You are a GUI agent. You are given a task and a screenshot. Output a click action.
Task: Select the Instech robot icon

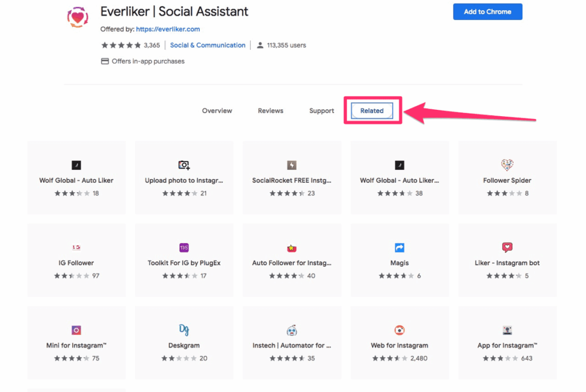click(x=292, y=330)
